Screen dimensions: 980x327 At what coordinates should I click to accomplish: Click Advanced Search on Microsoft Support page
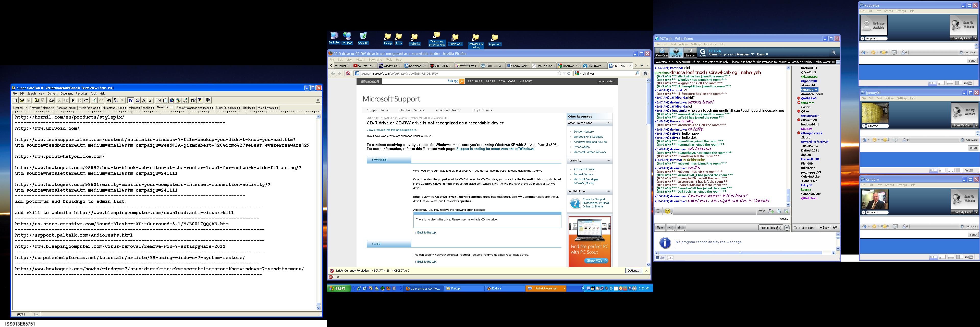tap(448, 110)
